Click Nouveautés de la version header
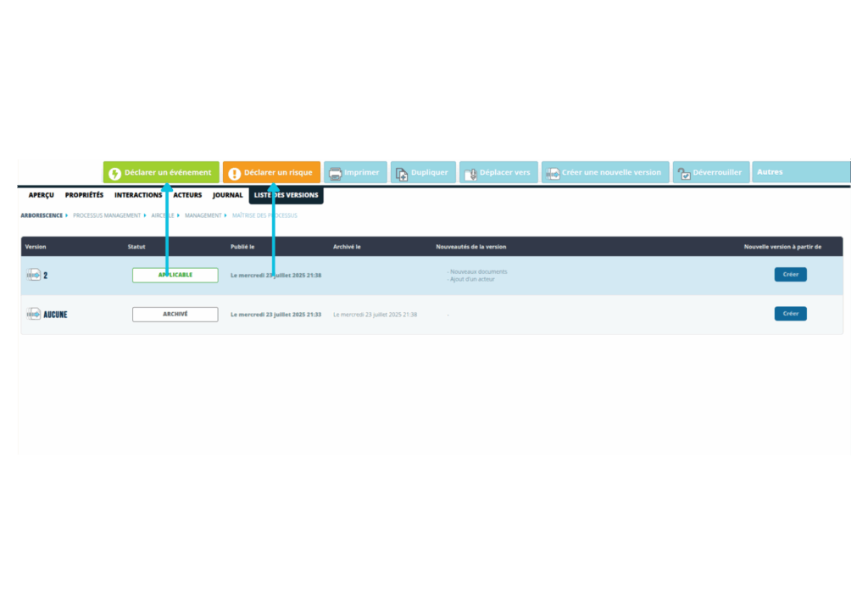 (471, 247)
